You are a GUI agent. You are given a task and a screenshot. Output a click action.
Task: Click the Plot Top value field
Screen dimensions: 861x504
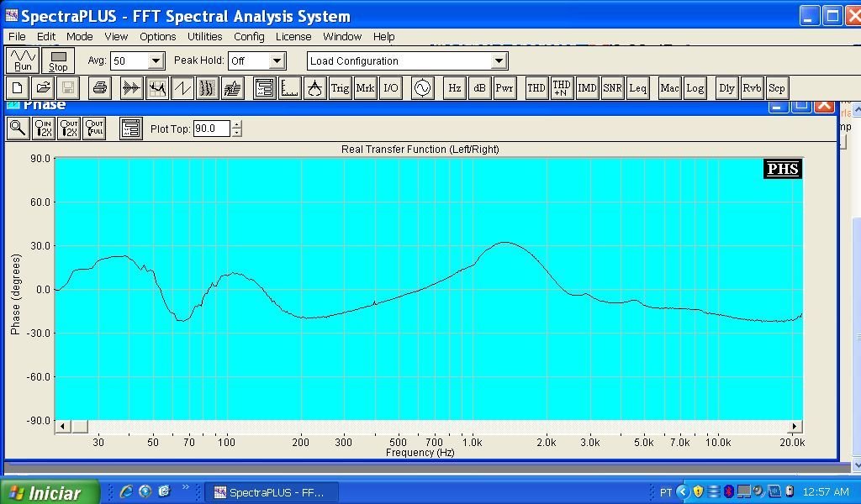(210, 129)
